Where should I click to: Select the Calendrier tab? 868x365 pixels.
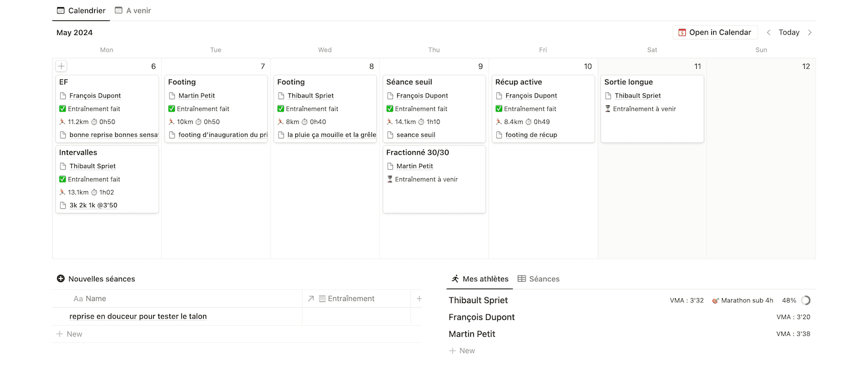tap(81, 10)
